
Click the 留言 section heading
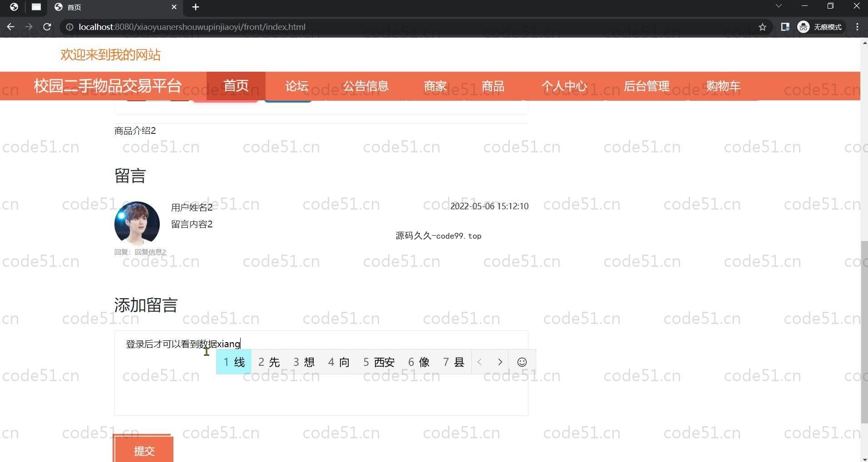click(x=130, y=176)
